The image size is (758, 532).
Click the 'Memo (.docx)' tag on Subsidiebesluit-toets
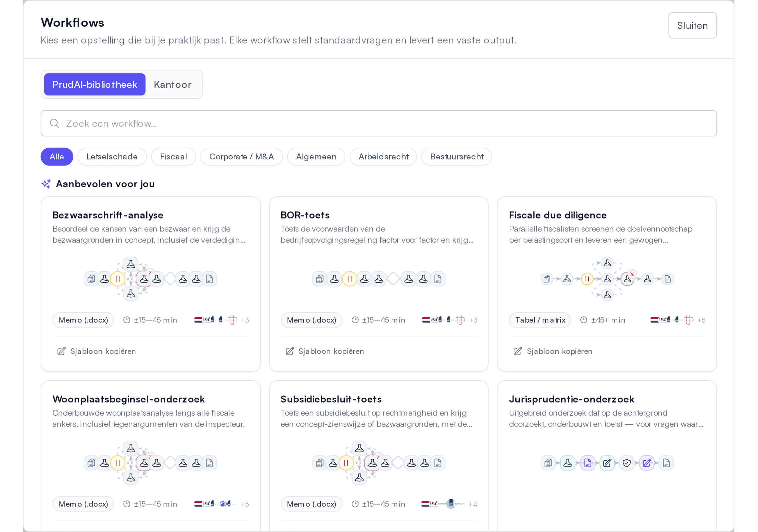pyautogui.click(x=312, y=504)
